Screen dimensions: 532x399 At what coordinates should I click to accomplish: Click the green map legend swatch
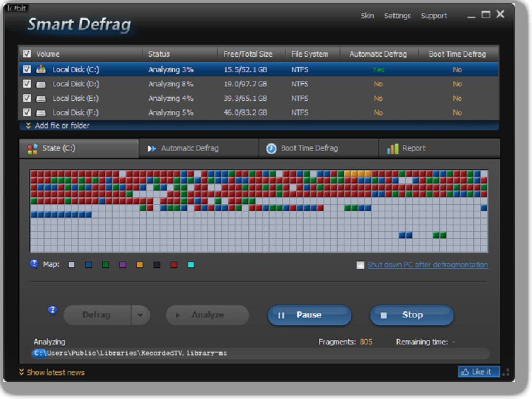106,264
